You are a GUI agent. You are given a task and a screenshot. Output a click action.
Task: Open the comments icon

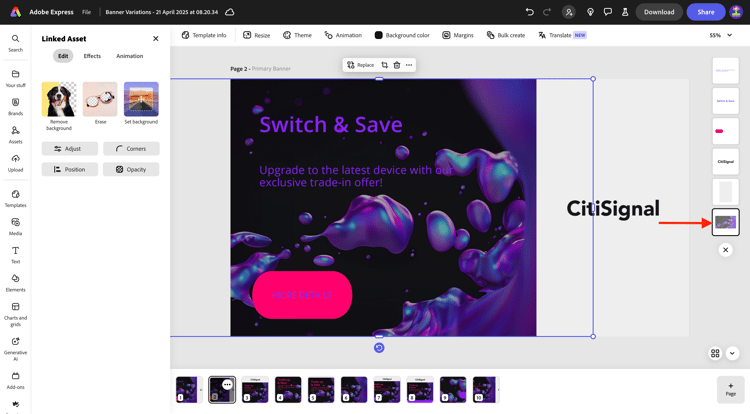pos(607,12)
